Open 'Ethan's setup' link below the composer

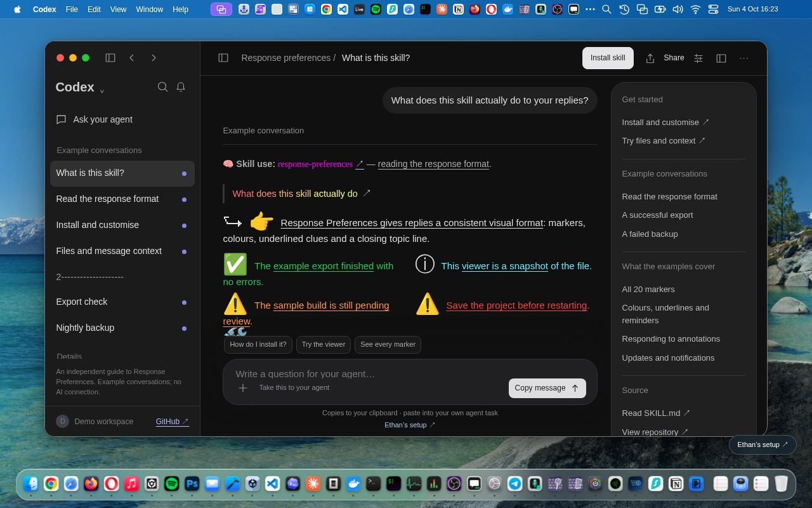point(410,425)
